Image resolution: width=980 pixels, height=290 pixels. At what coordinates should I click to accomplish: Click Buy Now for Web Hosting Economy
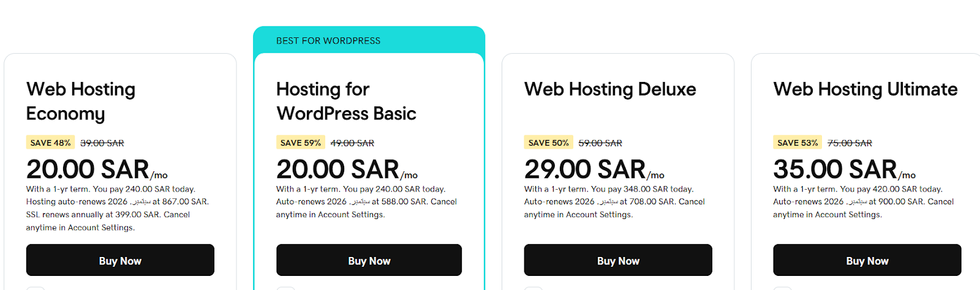[x=120, y=261]
